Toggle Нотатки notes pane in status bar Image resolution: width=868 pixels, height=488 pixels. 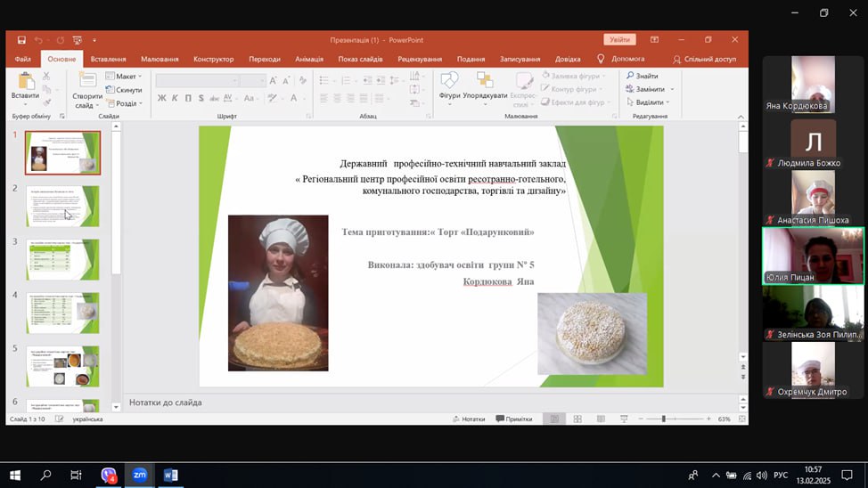[x=469, y=419]
